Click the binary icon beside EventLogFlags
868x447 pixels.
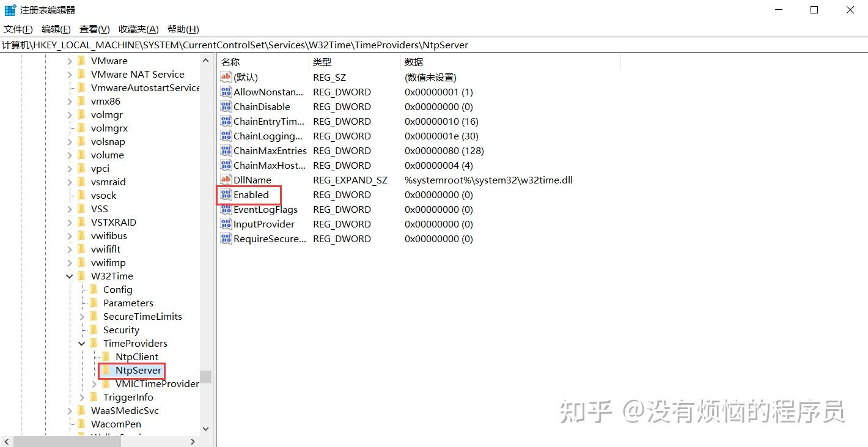(x=226, y=209)
